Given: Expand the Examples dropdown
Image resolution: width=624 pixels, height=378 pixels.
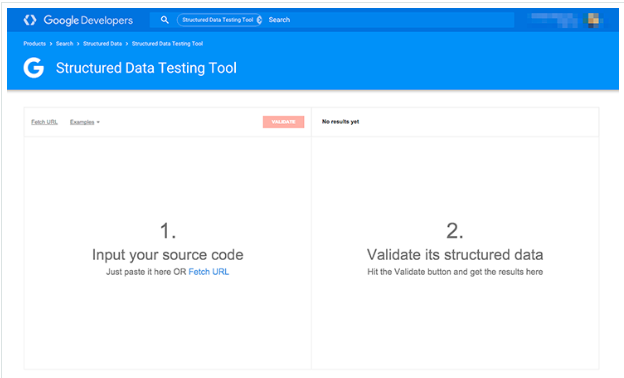Looking at the screenshot, I should pyautogui.click(x=84, y=122).
